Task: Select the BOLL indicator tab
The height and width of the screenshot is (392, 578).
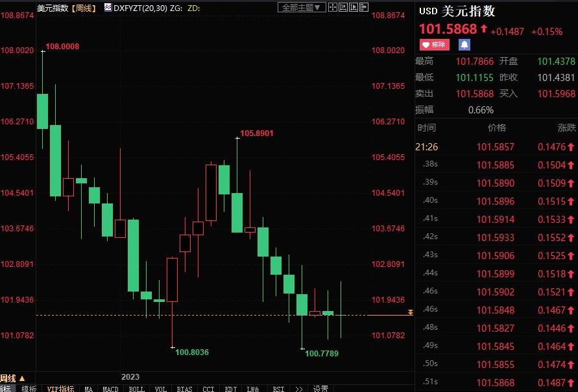Action: 136,389
